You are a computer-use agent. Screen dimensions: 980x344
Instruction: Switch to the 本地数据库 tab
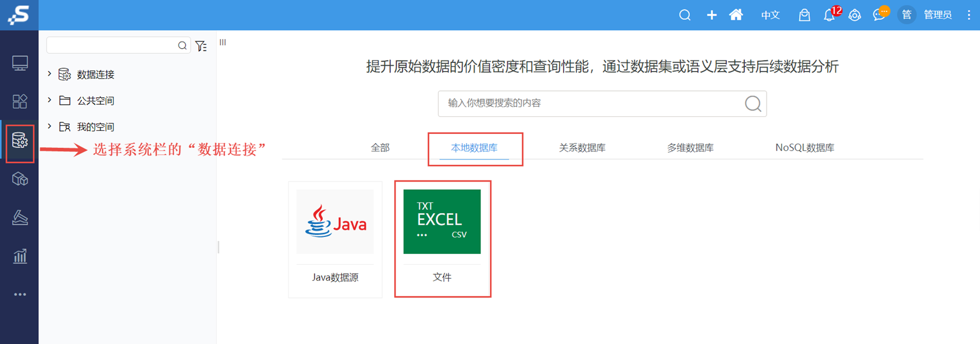(x=475, y=148)
